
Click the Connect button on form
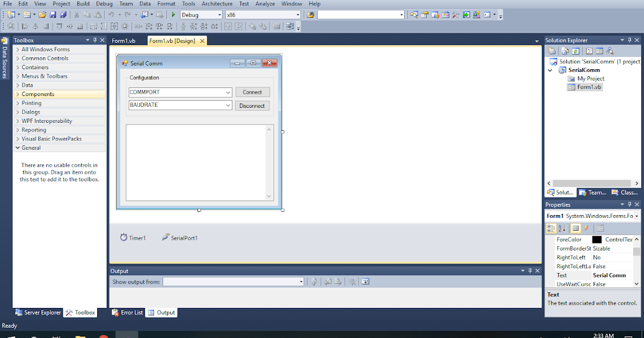click(x=252, y=92)
